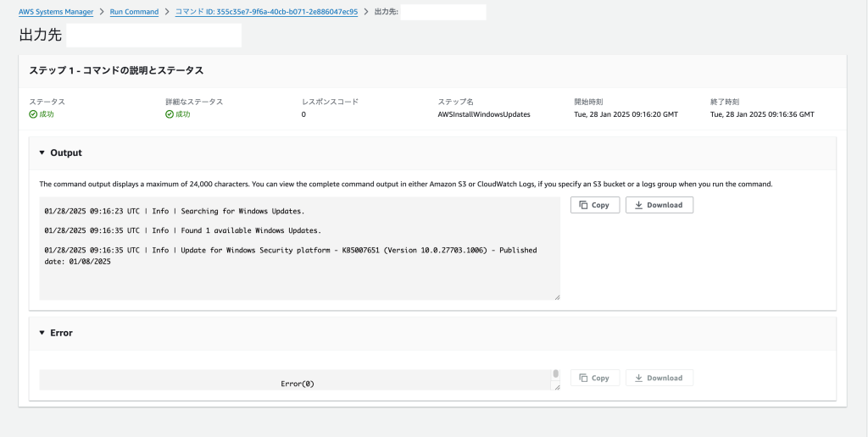This screenshot has height=437, width=868.
Task: Click the scrollbar in the Error text box
Action: pos(556,373)
